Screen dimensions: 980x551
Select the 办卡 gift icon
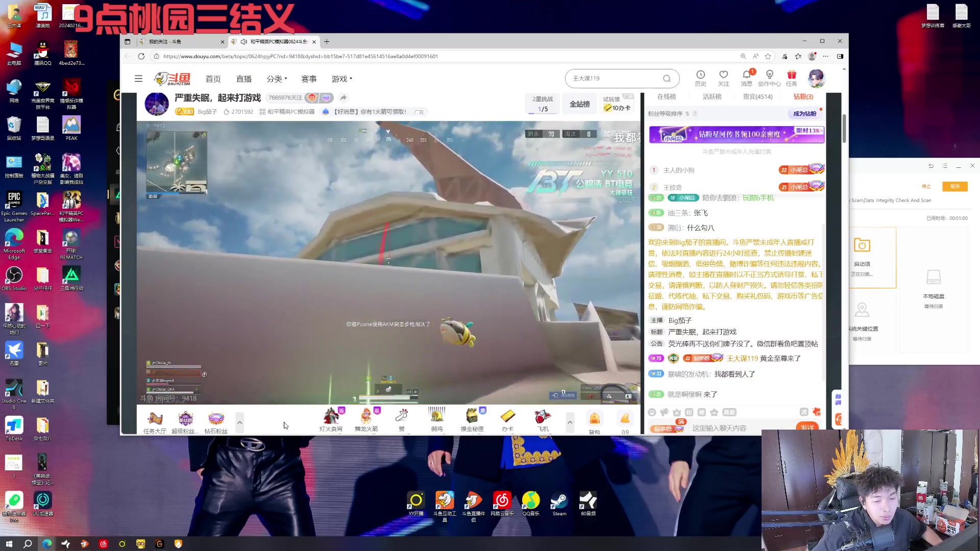tap(507, 420)
